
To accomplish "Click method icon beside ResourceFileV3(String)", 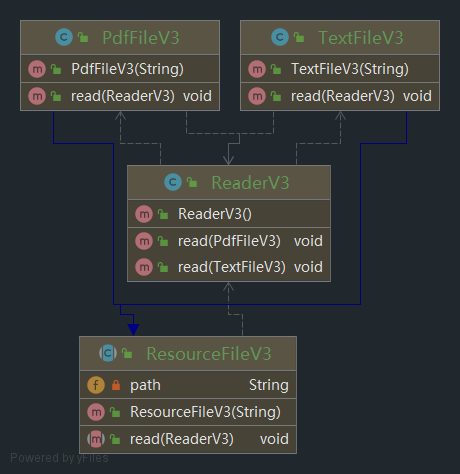I will [x=96, y=412].
